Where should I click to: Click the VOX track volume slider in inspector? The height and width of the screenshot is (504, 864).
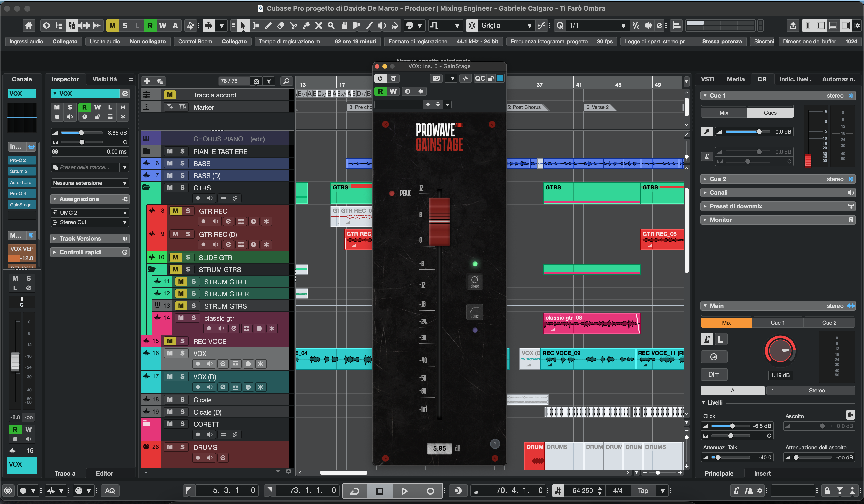[82, 133]
